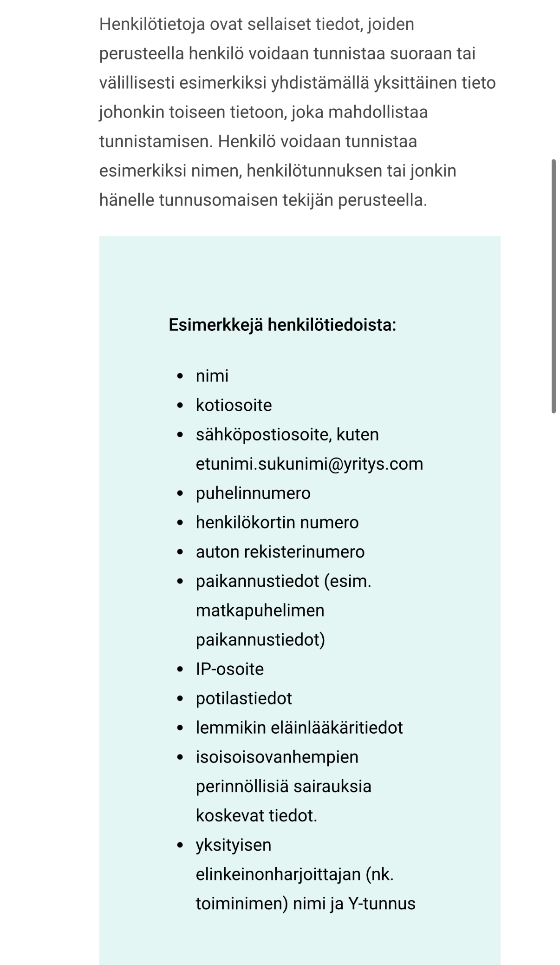This screenshot has width=560, height=965.
Task: Select the 'potilastiedot' list entry
Action: (x=244, y=698)
